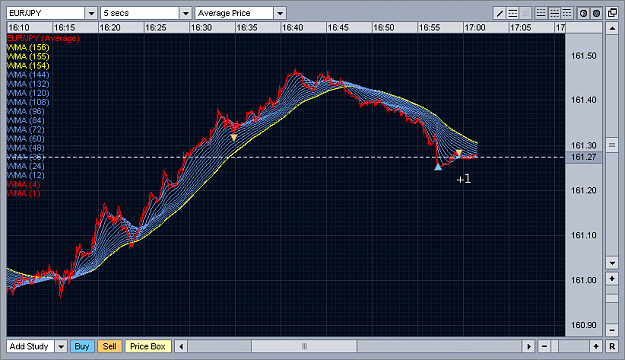The height and width of the screenshot is (360, 625).
Task: Zoom in vertically with plus button
Action: click(x=612, y=279)
